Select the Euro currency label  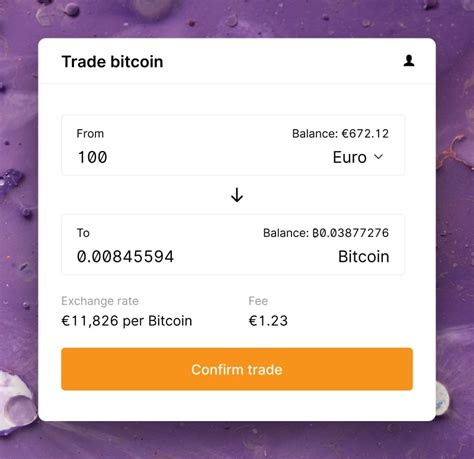349,157
